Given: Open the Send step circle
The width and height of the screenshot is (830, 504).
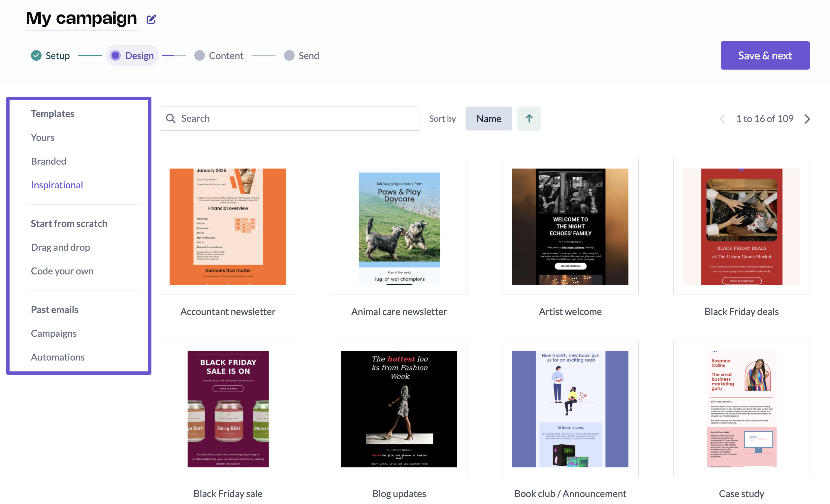Looking at the screenshot, I should 289,56.
